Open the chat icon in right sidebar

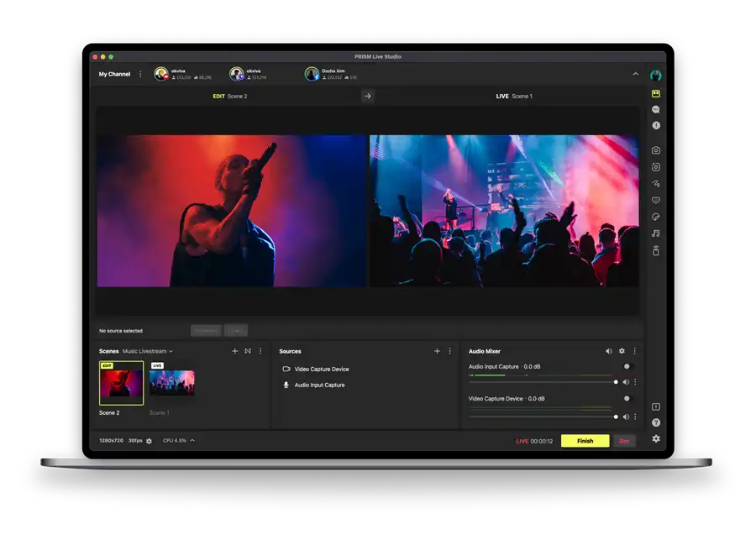click(656, 109)
